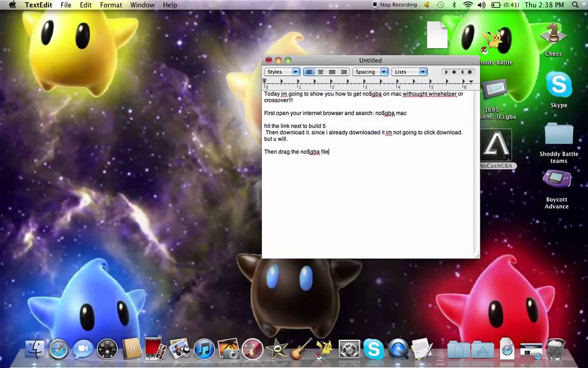Right-align text using the toolbar alignment button
The image size is (588, 368).
(x=344, y=72)
